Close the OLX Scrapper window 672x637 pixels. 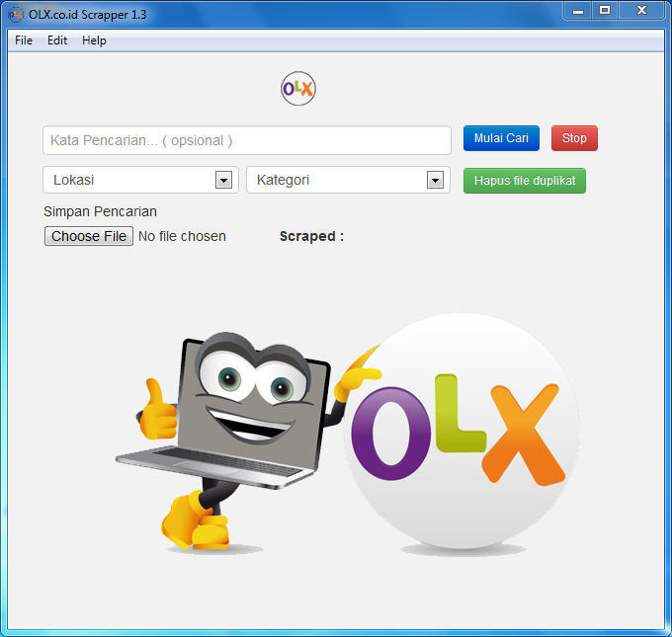click(641, 10)
